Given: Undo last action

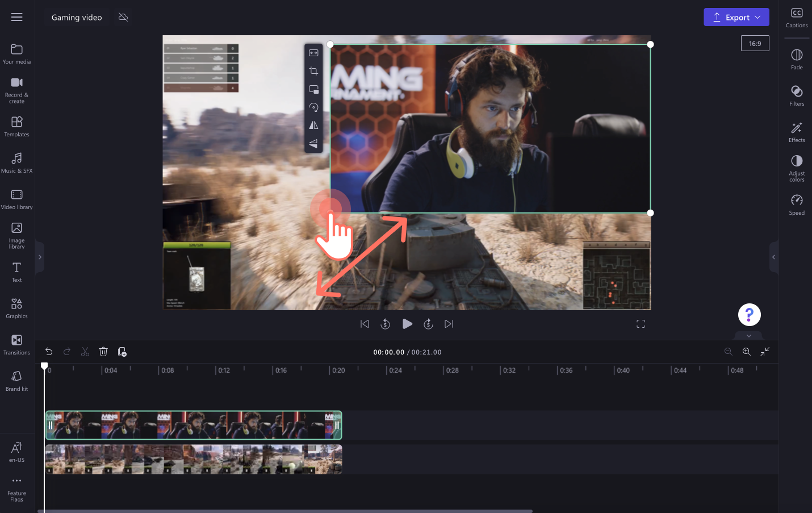Looking at the screenshot, I should [x=49, y=352].
